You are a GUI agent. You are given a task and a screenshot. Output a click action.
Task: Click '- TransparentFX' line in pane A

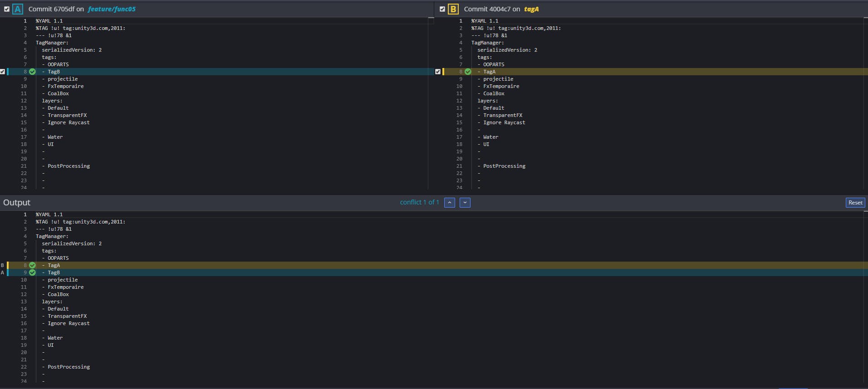[x=64, y=115]
